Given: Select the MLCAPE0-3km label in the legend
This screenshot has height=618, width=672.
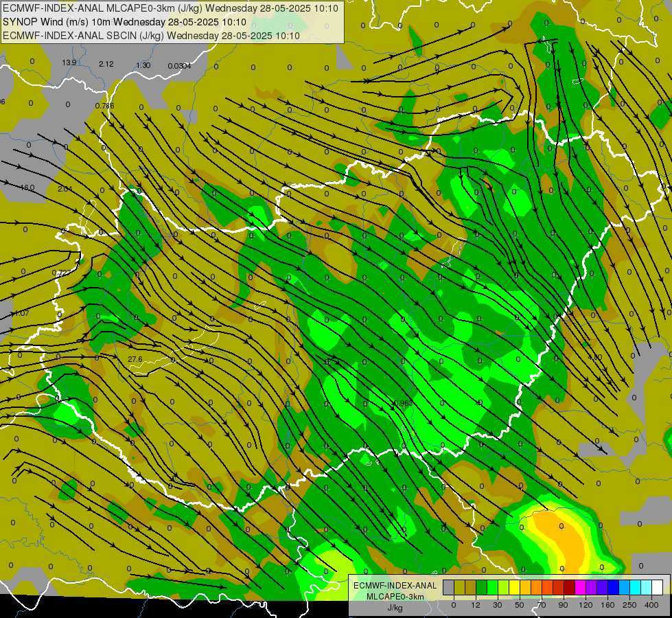Looking at the screenshot, I should 395,597.
